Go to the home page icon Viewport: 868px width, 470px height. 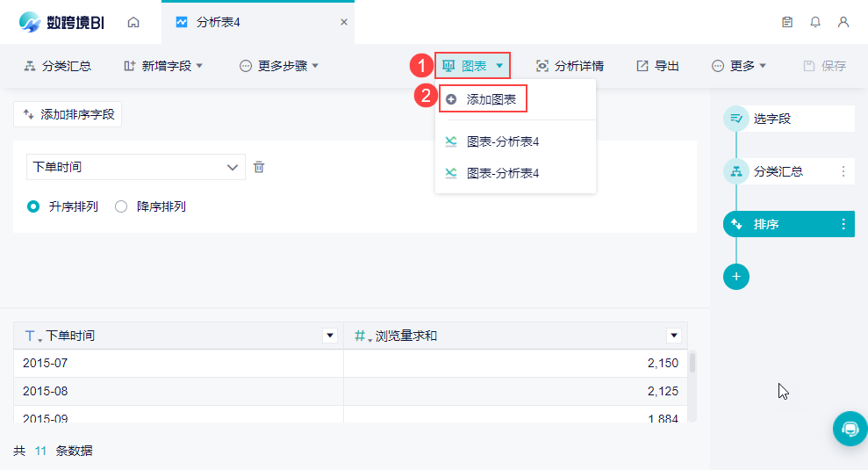(133, 22)
